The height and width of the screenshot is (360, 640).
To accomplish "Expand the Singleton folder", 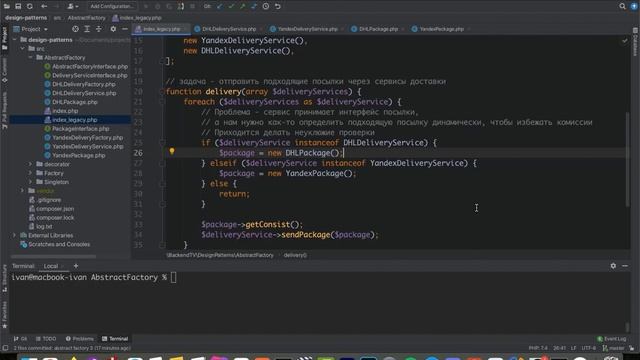I will (x=31, y=182).
